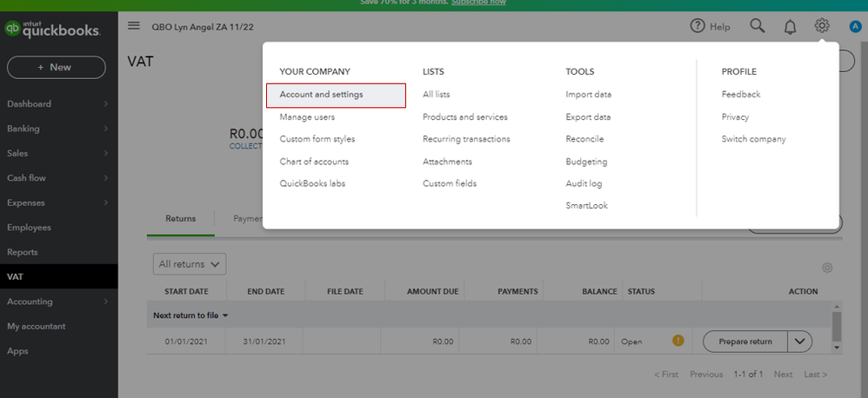Screen dimensions: 868x398
Task: Open Custom fields
Action: [450, 183]
